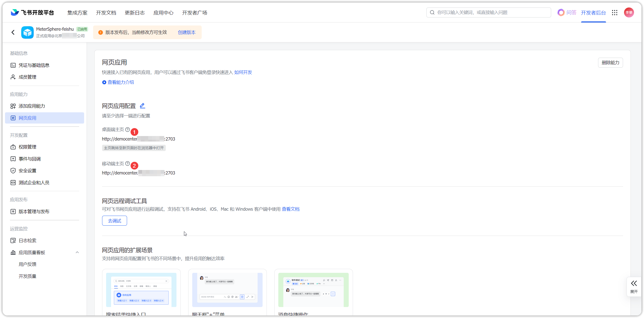Click the 搜索结果快捷入口 scenario thumbnail
The image size is (644, 318).
pyautogui.click(x=141, y=290)
